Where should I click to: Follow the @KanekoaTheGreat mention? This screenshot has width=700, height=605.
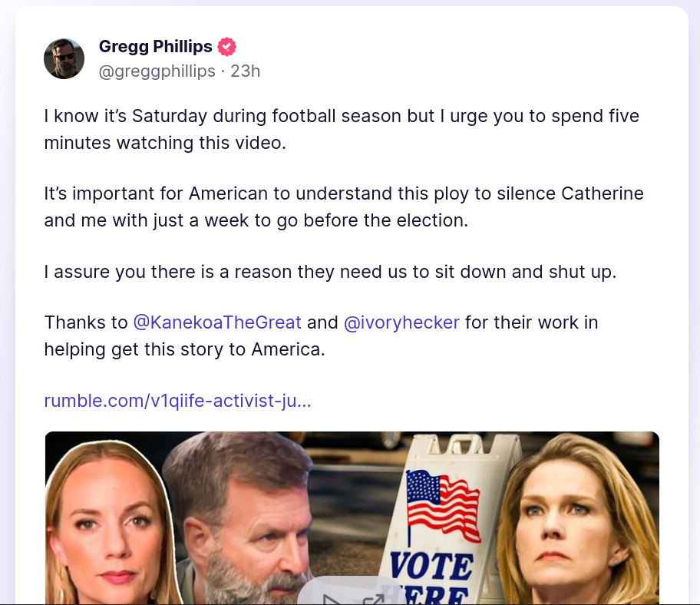pyautogui.click(x=217, y=322)
